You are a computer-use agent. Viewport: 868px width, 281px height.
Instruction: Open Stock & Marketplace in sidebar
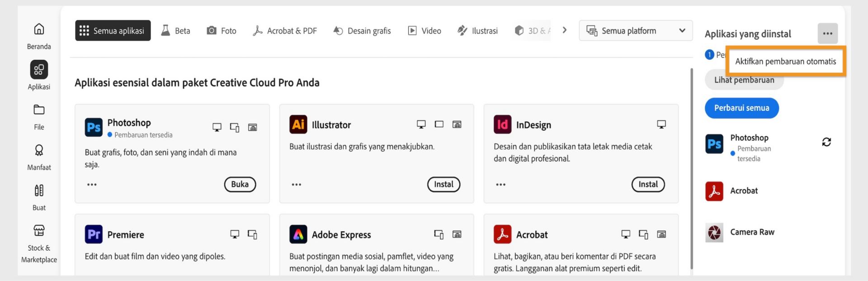(39, 243)
